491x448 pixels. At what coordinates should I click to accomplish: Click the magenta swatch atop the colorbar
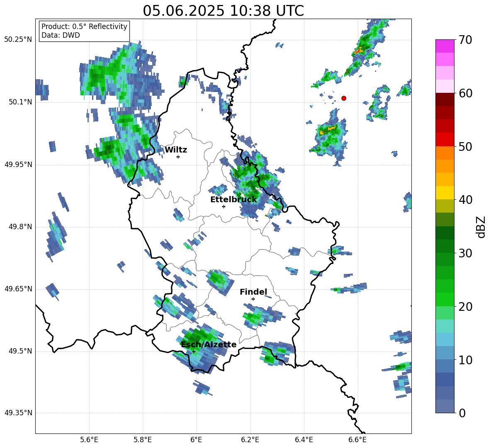pyautogui.click(x=445, y=46)
